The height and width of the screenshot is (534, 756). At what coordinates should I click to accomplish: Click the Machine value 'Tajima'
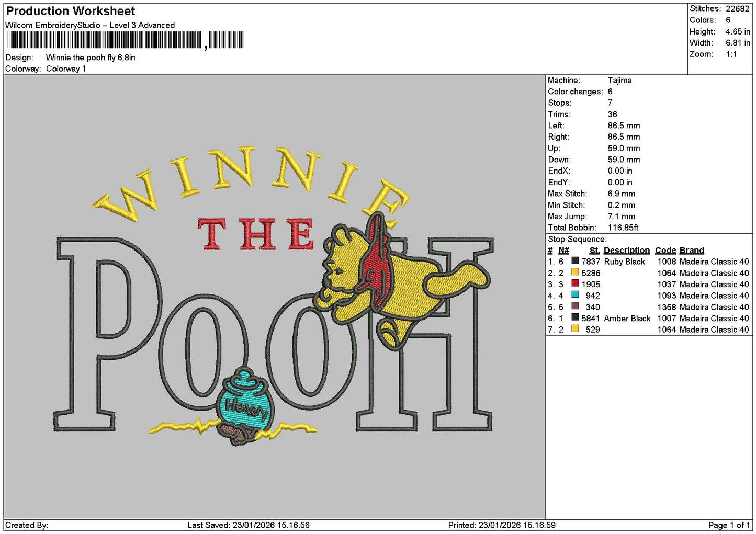pos(620,81)
